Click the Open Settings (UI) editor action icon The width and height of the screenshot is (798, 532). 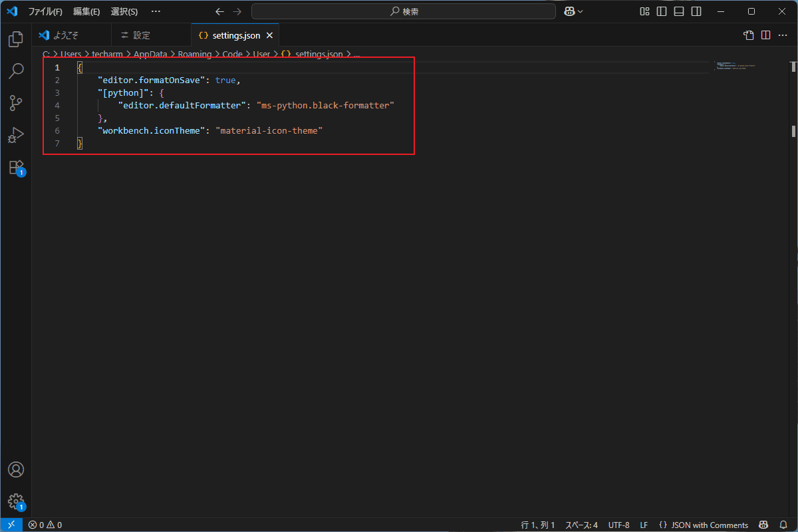click(749, 35)
